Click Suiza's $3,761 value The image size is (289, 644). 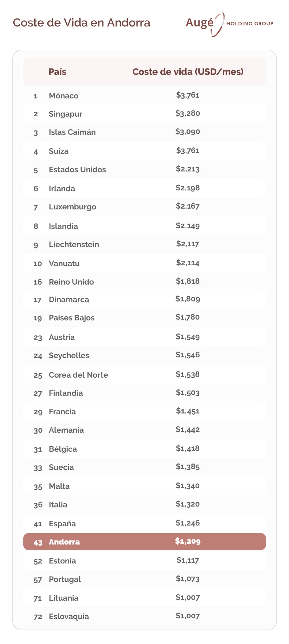click(188, 151)
